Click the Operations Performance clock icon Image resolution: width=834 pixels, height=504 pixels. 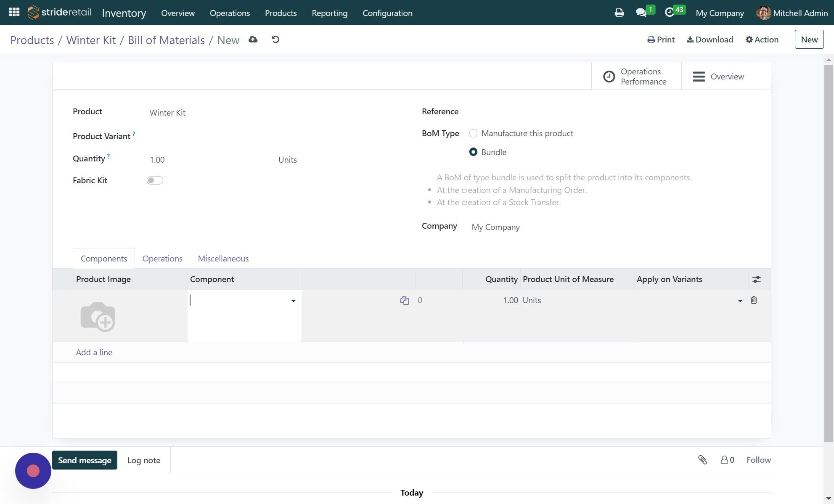(609, 77)
